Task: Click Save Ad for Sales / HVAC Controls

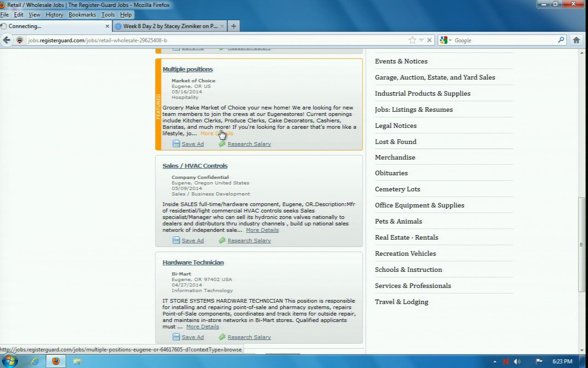Action: coord(192,241)
